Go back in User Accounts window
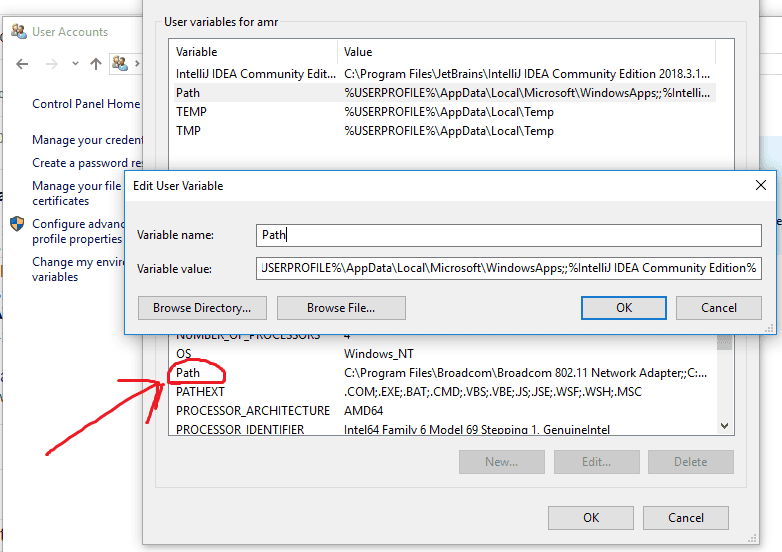This screenshot has width=782, height=552. tap(22, 64)
